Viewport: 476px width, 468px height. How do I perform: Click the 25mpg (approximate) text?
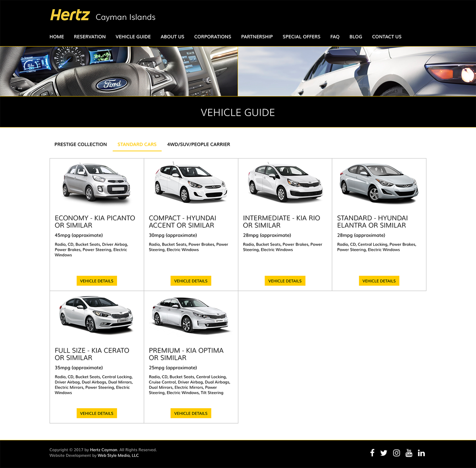click(x=173, y=368)
